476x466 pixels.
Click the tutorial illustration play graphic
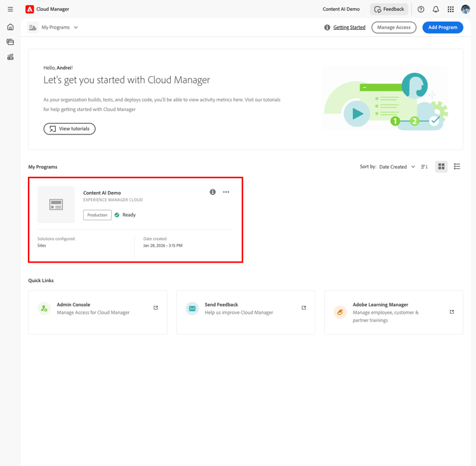point(357,113)
